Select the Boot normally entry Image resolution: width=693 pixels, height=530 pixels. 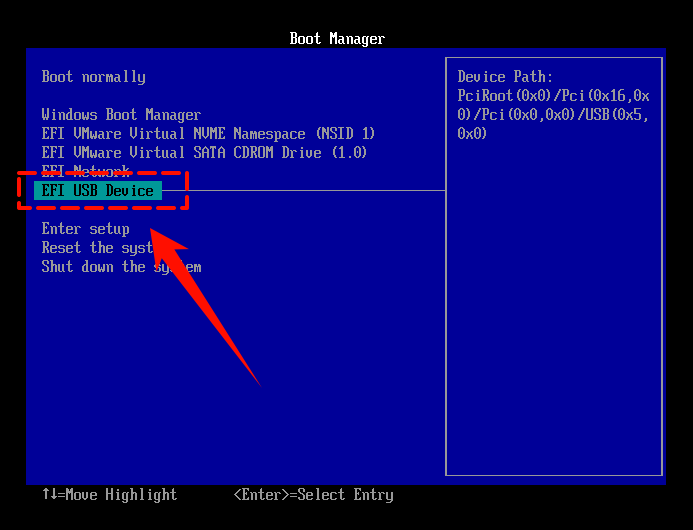point(93,77)
